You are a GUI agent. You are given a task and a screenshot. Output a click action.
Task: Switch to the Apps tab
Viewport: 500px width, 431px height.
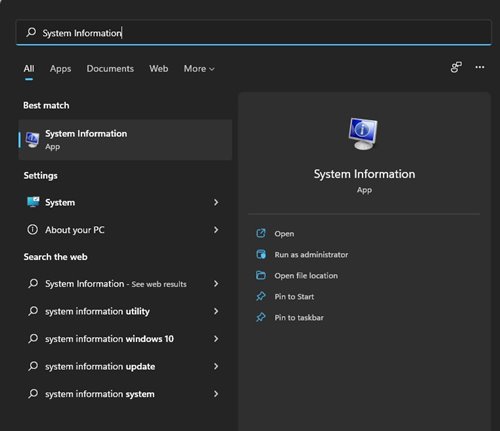[60, 69]
